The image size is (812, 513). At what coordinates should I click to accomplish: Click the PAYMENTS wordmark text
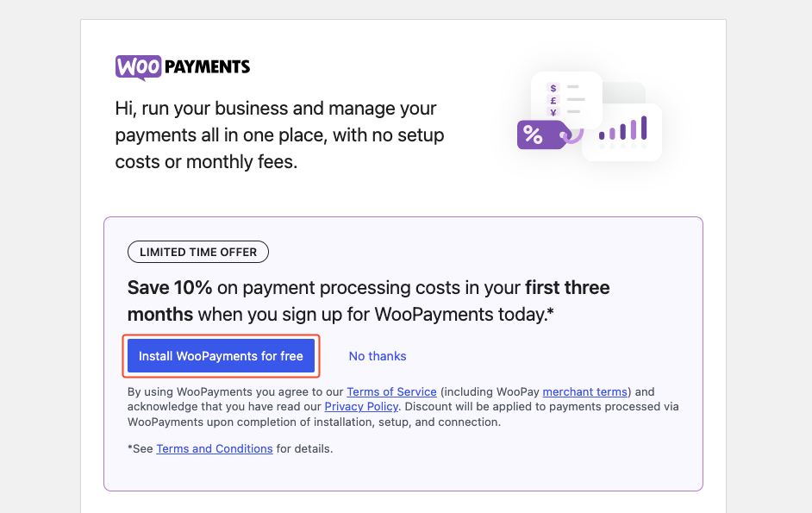point(207,67)
